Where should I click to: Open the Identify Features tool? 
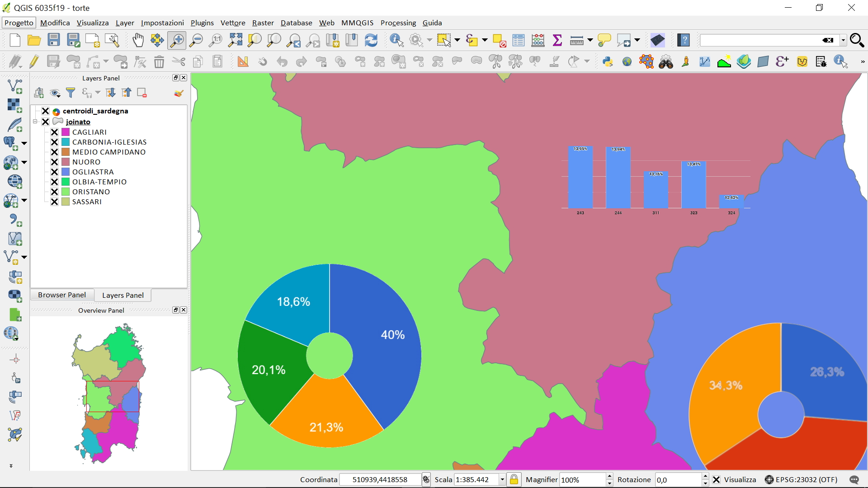coord(396,41)
